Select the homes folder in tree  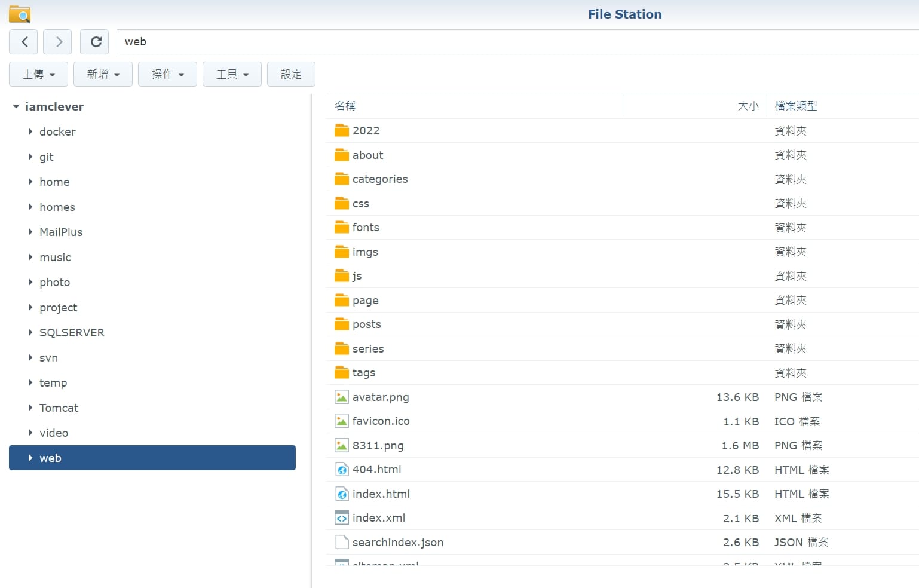click(57, 207)
